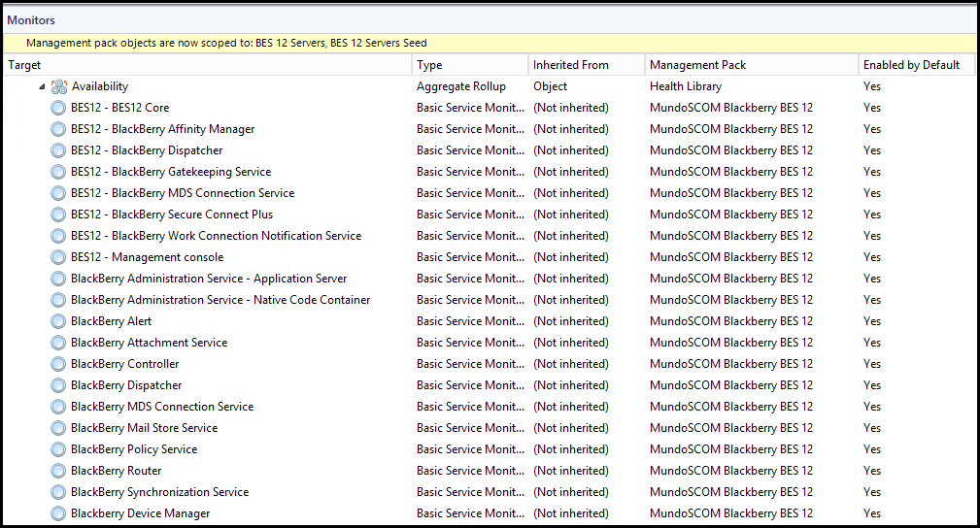This screenshot has height=528, width=980.
Task: Click BlackBerry MDS Connection Service monitor icon
Action: coord(58,407)
